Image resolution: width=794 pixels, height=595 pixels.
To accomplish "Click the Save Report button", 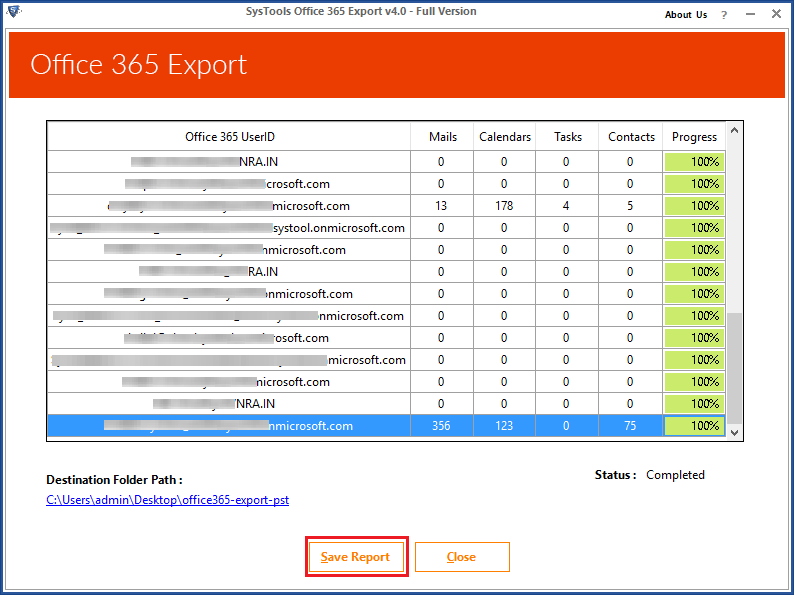I will 356,557.
